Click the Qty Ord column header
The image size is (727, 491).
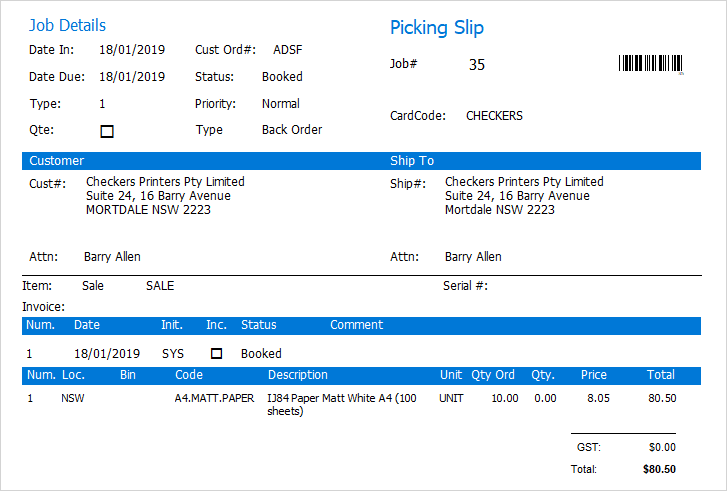point(493,375)
